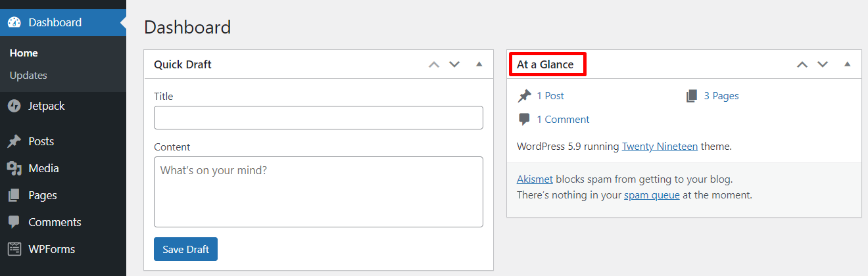This screenshot has height=276, width=868.
Task: Open the Twenty Nineteen theme link
Action: (660, 147)
